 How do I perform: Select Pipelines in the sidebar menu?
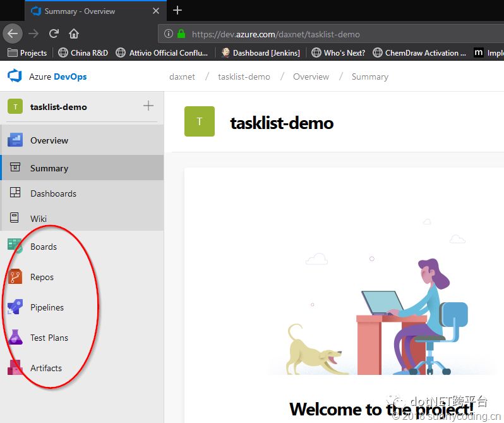[82, 307]
